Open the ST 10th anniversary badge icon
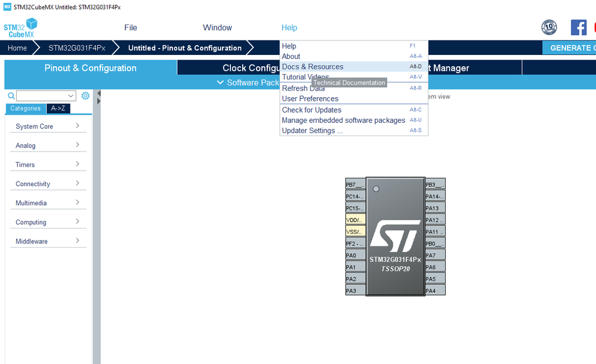The height and width of the screenshot is (364, 596). [x=549, y=27]
